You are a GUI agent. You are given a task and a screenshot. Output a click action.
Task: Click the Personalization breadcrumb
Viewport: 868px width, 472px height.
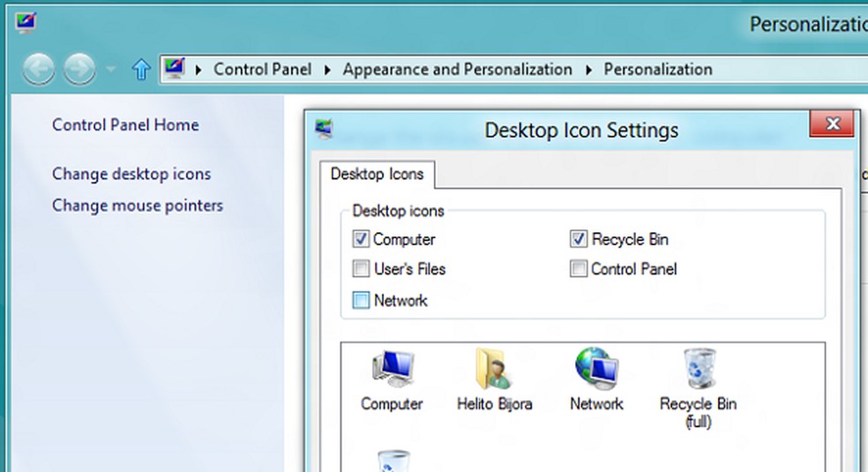click(x=658, y=69)
